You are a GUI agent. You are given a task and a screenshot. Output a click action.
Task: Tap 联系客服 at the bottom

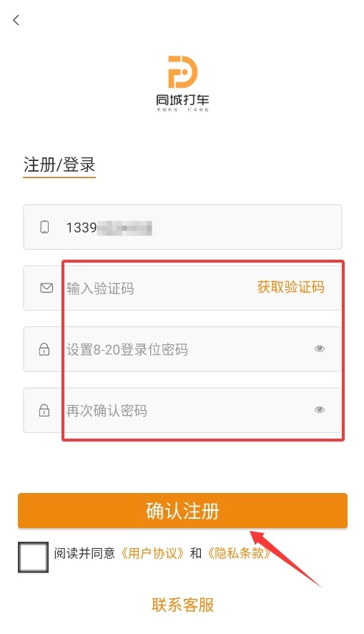coord(182,605)
